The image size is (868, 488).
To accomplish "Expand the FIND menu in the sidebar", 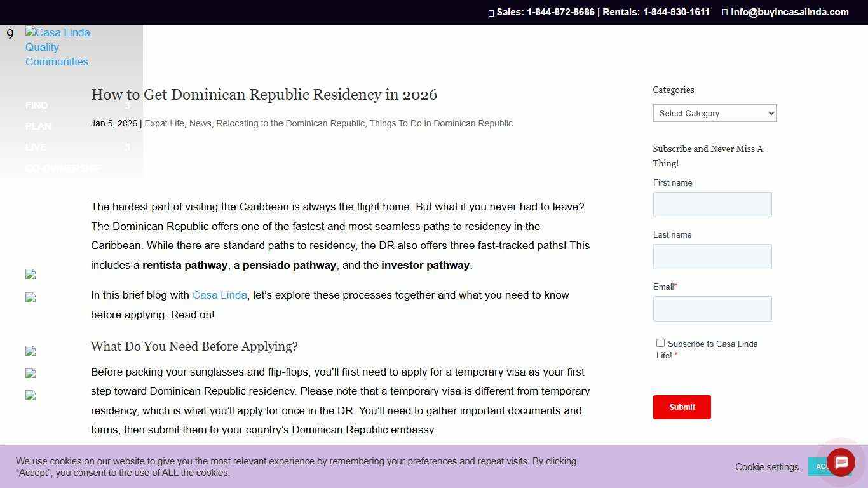I will pyautogui.click(x=36, y=105).
